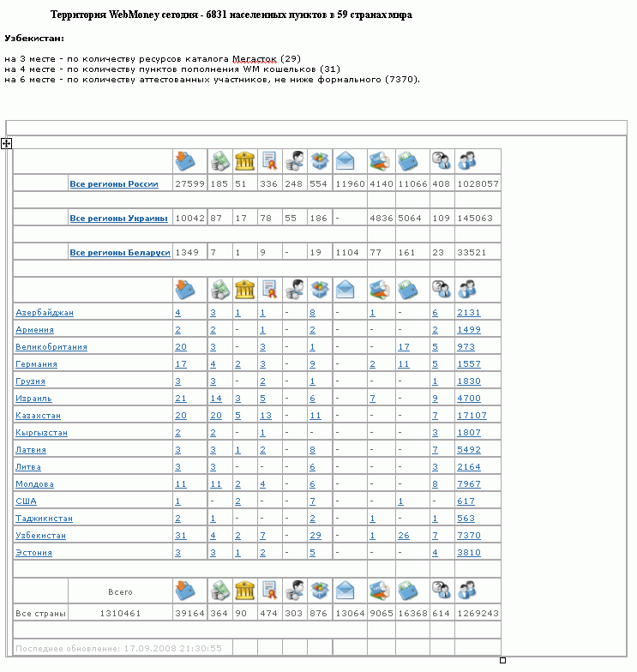Click colorful box icon above Все регионы России row

pyautogui.click(x=320, y=161)
